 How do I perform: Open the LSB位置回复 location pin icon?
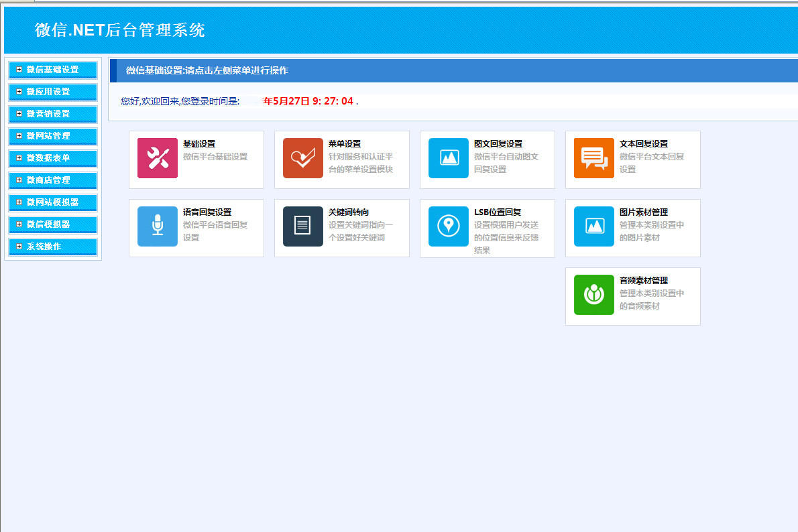point(449,226)
